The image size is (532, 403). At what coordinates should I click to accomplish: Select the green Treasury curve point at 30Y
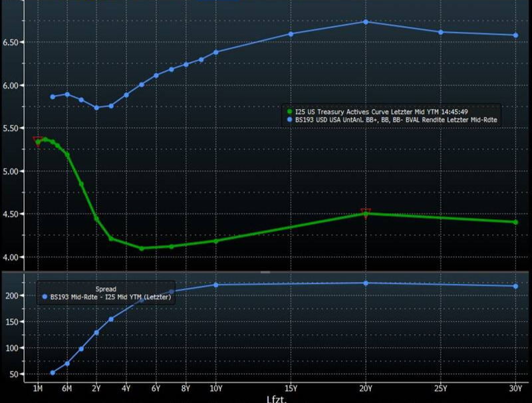point(516,222)
